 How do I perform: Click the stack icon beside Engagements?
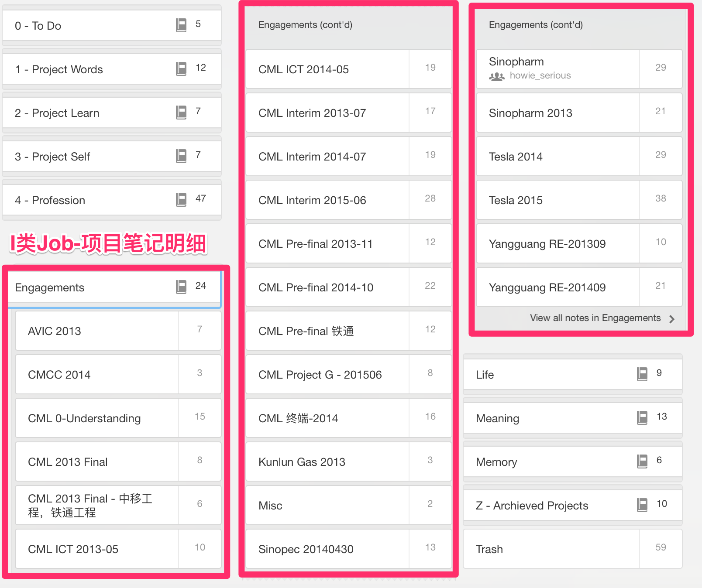pos(181,287)
